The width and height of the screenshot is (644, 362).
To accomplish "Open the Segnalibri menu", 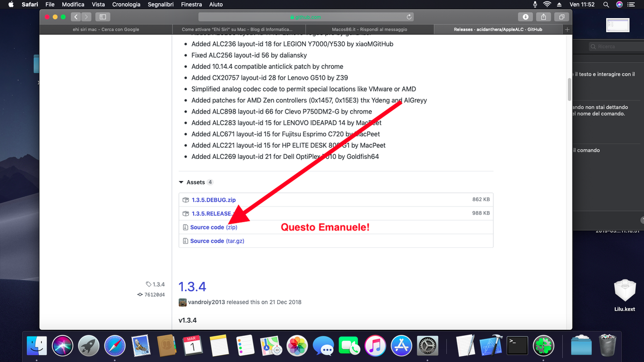I will (x=161, y=5).
